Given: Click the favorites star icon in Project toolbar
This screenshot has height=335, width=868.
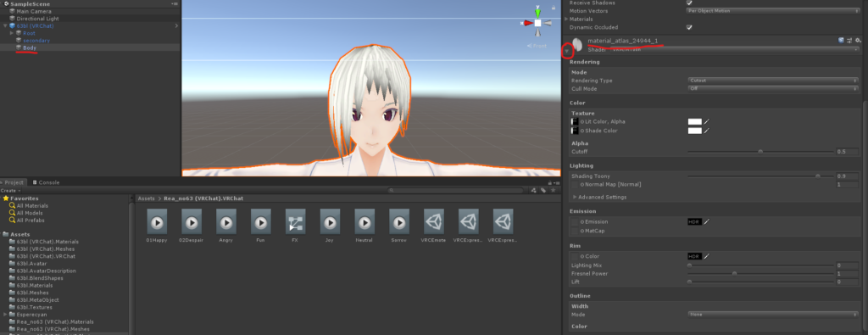Looking at the screenshot, I should pyautogui.click(x=552, y=191).
